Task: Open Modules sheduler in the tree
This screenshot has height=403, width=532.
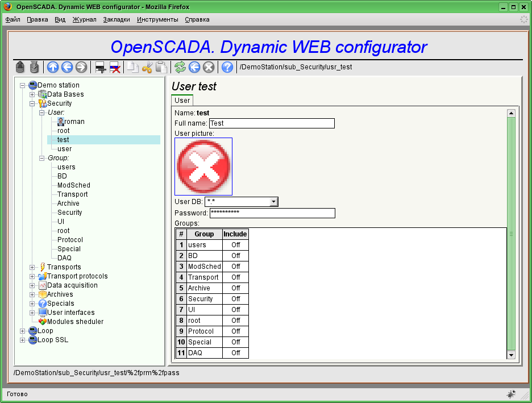Action: point(76,322)
